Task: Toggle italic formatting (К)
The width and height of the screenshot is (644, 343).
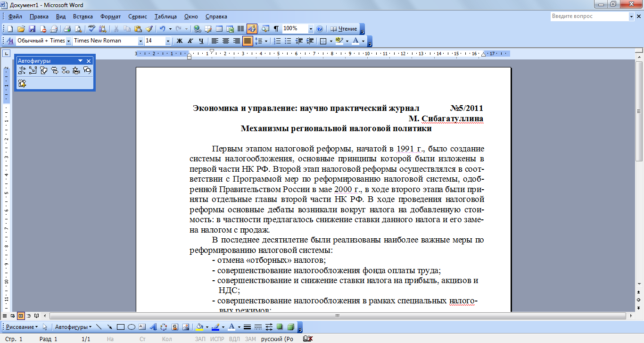Action: (190, 41)
